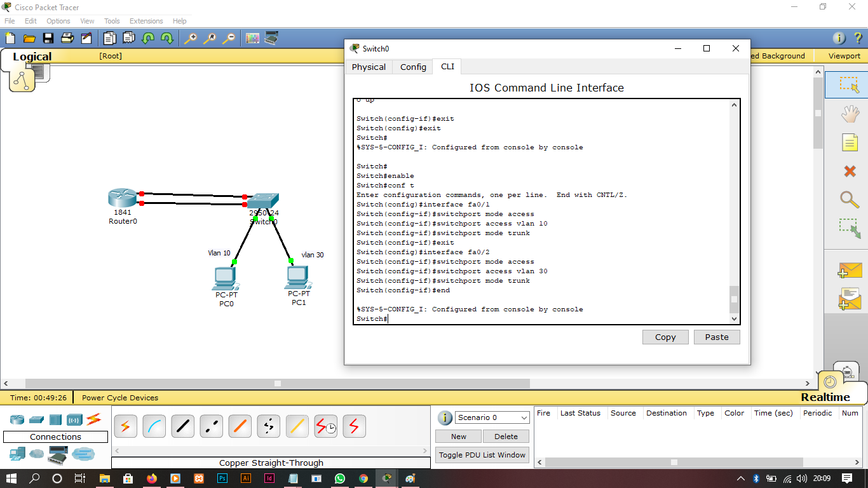The width and height of the screenshot is (868, 488).
Task: Select the Resize Shape tool
Action: pos(850,228)
